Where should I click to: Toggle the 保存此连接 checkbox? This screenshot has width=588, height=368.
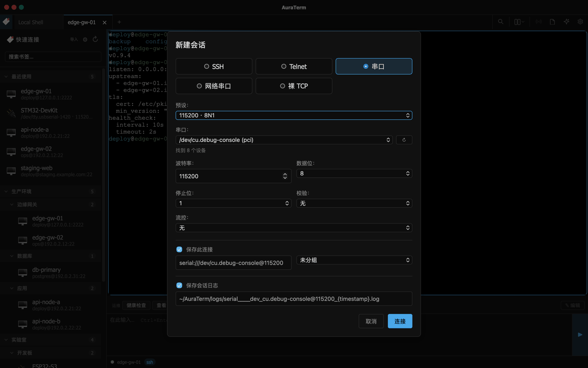click(179, 249)
